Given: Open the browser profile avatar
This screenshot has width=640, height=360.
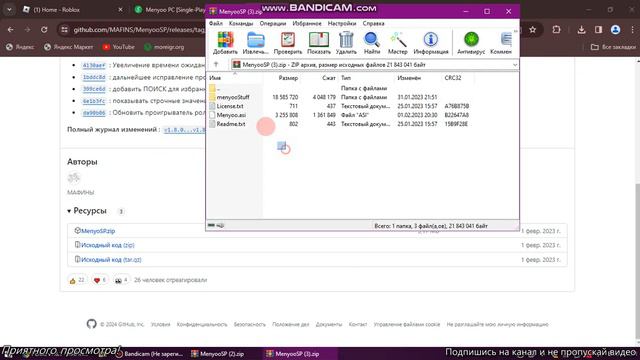Looking at the screenshot, I should [616, 30].
